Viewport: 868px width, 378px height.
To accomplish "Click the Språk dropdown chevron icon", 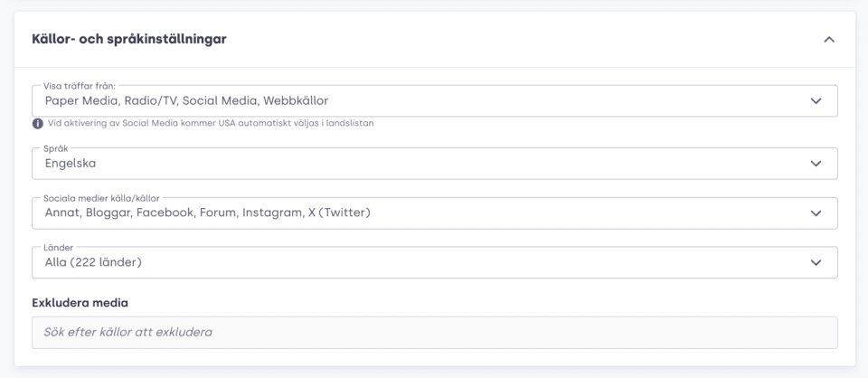I will 816,164.
